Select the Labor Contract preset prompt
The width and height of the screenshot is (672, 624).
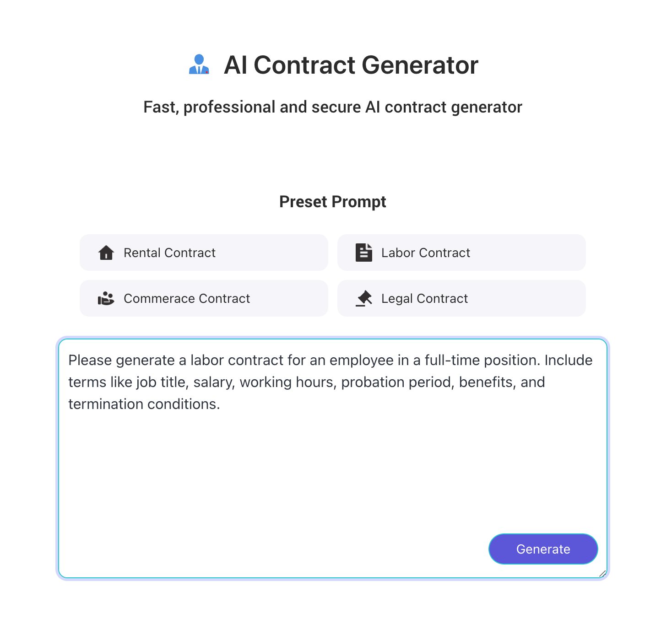click(461, 253)
